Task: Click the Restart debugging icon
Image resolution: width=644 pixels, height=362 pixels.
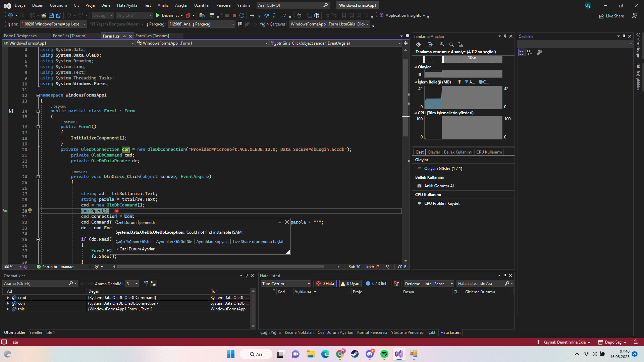Action: point(242,15)
